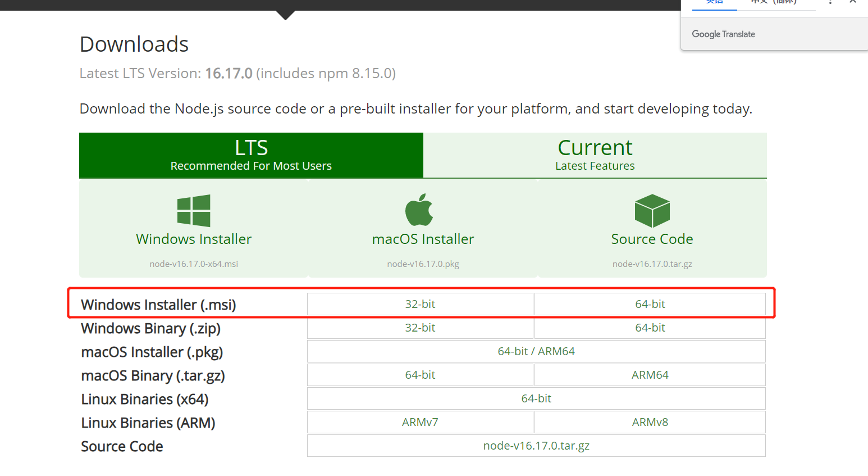Screen dimensions: 868x476
Task: Switch to the LTS tab
Action: click(251, 155)
